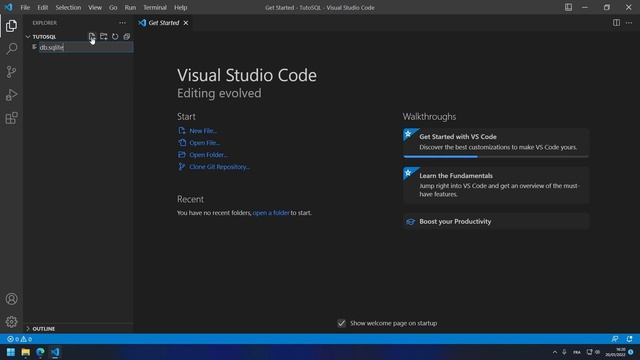
Task: Refresh the Explorer file tree
Action: point(115,37)
